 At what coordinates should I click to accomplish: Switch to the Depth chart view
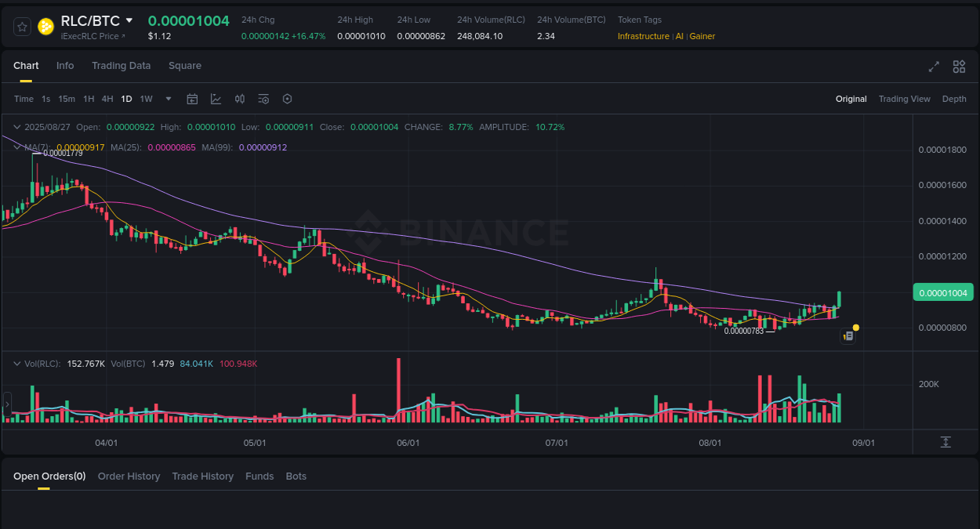pos(954,99)
